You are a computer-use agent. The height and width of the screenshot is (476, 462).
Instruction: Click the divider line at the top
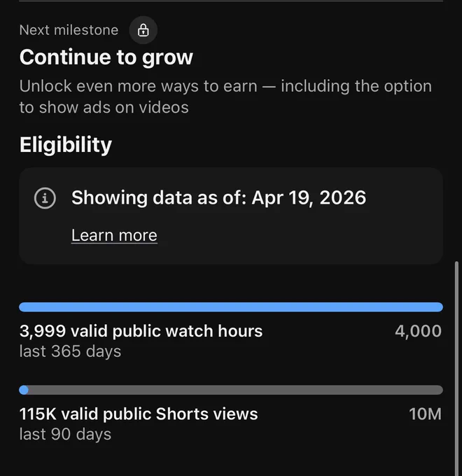pyautogui.click(x=231, y=1)
